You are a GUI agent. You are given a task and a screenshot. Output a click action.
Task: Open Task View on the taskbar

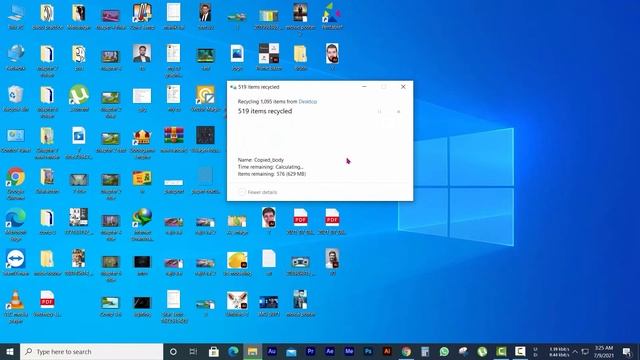tap(193, 351)
